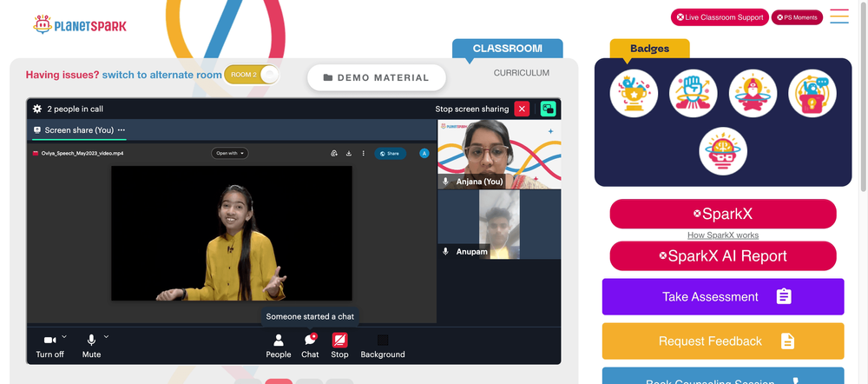Open the Screen share three-dots menu
Viewport: 868px width, 384px height.
click(x=122, y=130)
